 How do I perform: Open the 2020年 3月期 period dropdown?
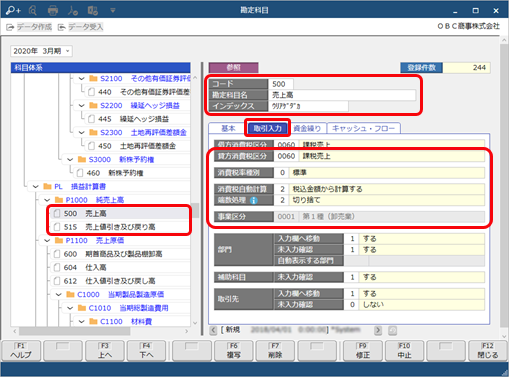[x=41, y=51]
